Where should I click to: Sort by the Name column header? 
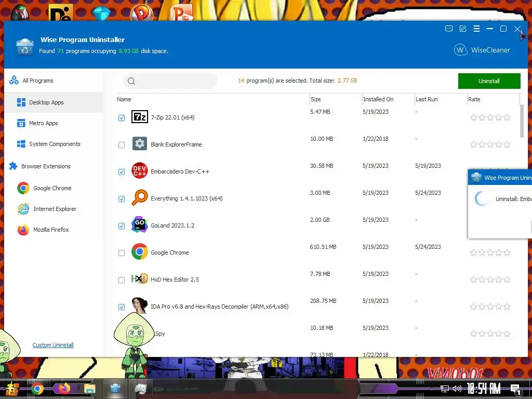tap(212, 99)
